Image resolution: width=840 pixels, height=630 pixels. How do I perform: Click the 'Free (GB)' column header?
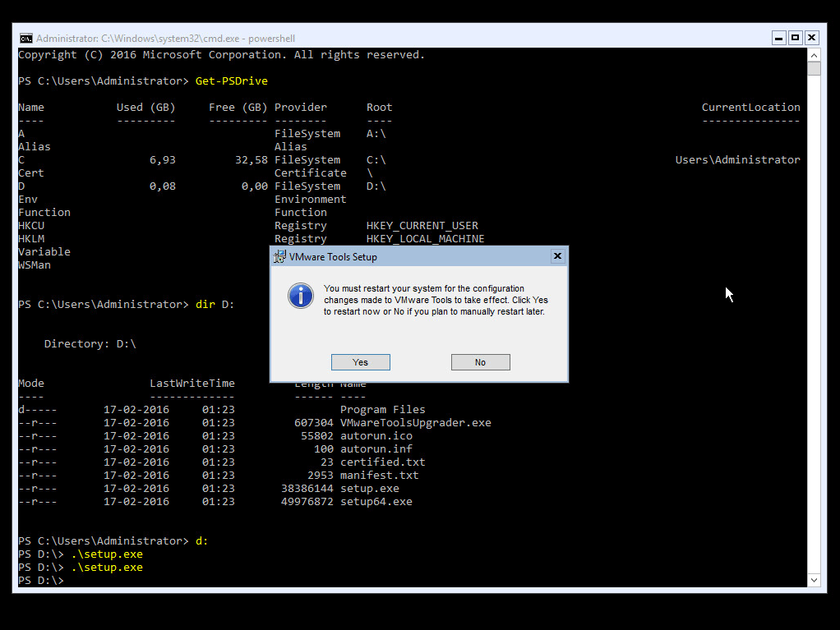(238, 107)
